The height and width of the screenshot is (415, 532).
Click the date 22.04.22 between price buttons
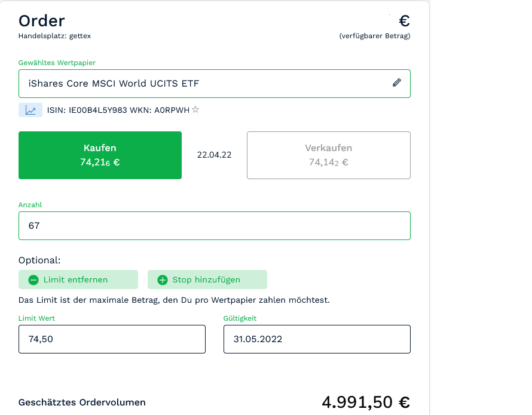[x=214, y=155]
